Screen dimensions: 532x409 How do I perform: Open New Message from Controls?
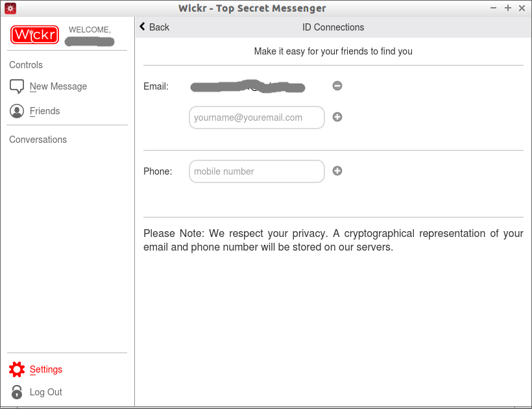coord(58,86)
